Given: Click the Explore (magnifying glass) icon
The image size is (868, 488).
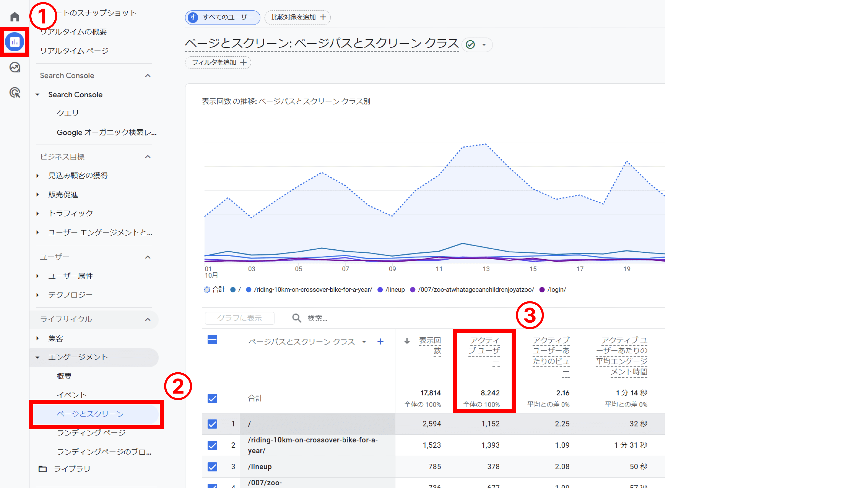Looking at the screenshot, I should pyautogui.click(x=15, y=67).
